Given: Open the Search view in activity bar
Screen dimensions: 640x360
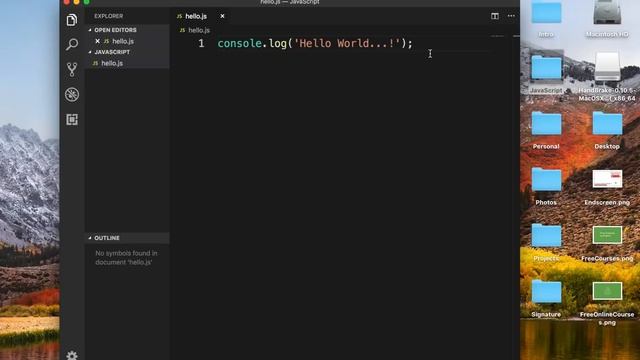Looking at the screenshot, I should click(x=72, y=44).
